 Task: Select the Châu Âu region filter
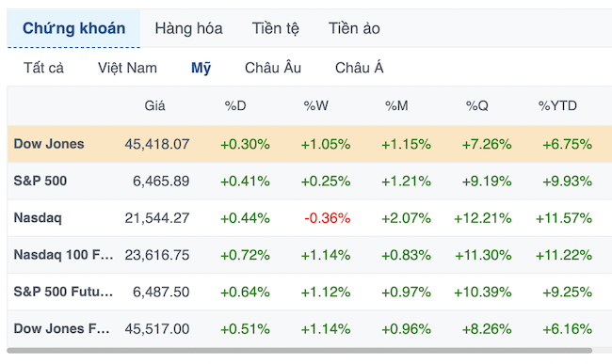click(273, 68)
